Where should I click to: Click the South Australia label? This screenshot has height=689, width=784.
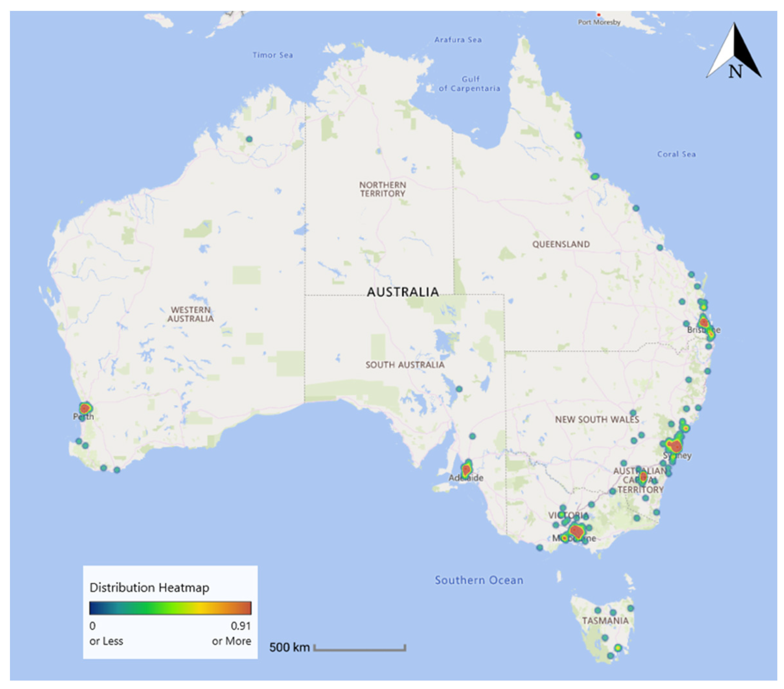pos(405,365)
